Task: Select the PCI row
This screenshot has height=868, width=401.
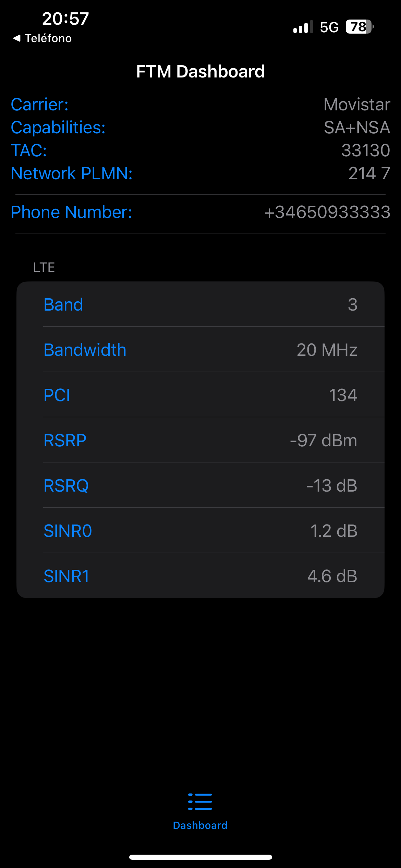Action: point(200,395)
